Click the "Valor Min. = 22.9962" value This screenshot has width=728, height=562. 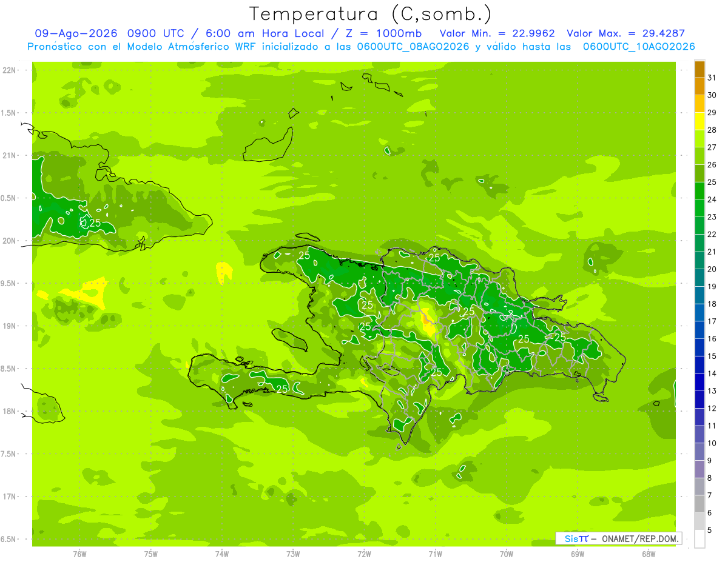pyautogui.click(x=497, y=33)
